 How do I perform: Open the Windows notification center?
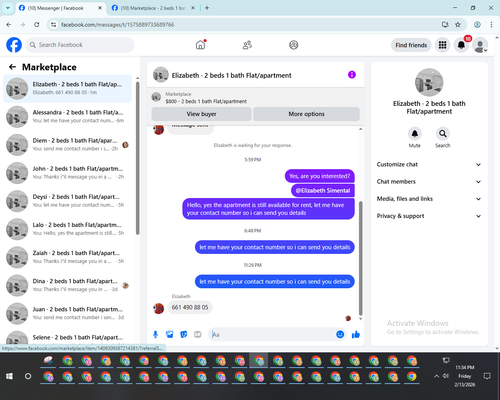click(x=487, y=376)
